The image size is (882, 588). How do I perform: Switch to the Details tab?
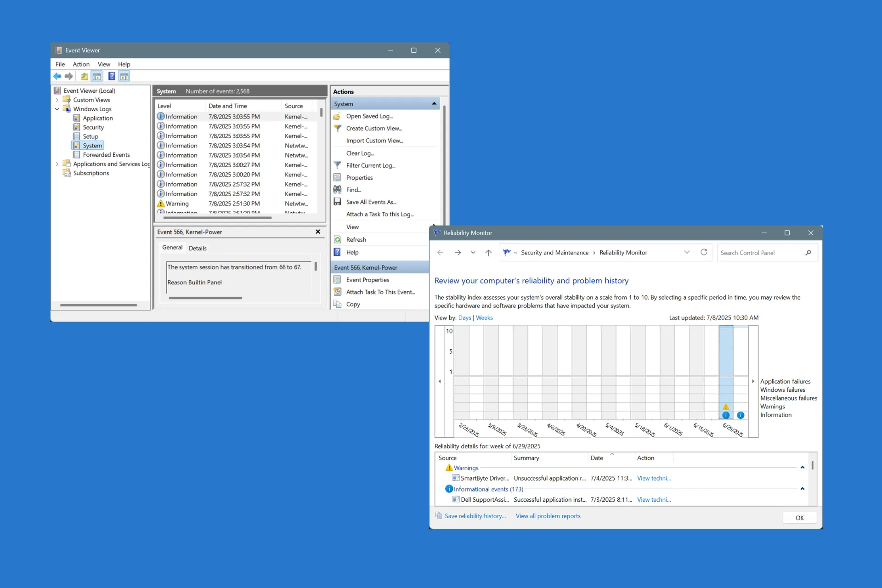pos(198,248)
